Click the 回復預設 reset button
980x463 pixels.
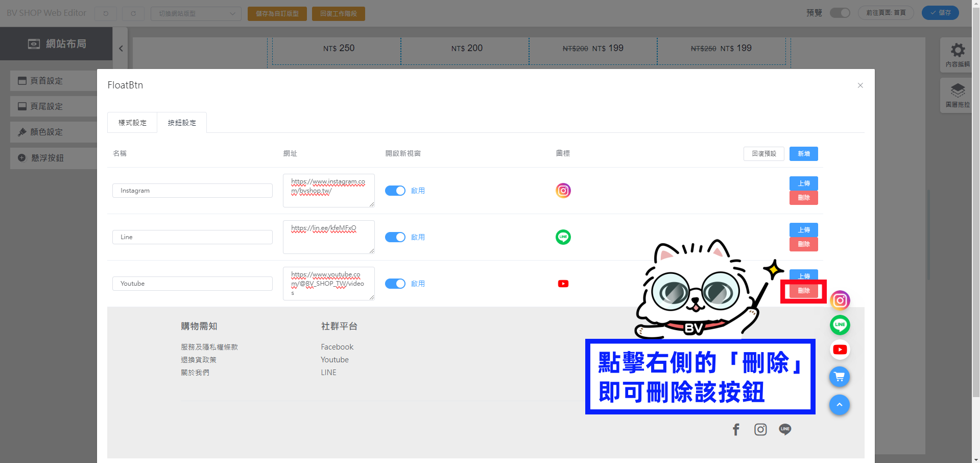coord(763,154)
